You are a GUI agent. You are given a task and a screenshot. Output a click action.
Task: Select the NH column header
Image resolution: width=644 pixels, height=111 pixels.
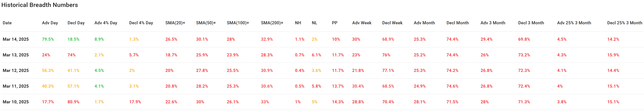click(x=298, y=23)
